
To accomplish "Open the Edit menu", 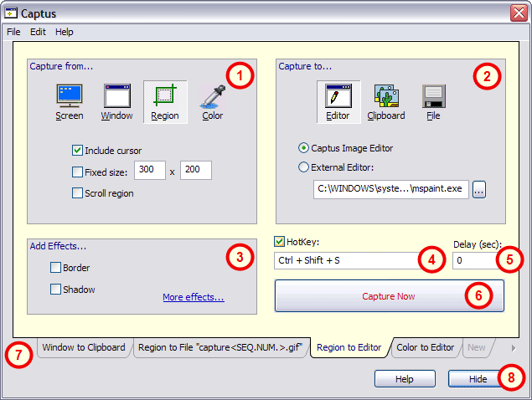I will tap(38, 32).
